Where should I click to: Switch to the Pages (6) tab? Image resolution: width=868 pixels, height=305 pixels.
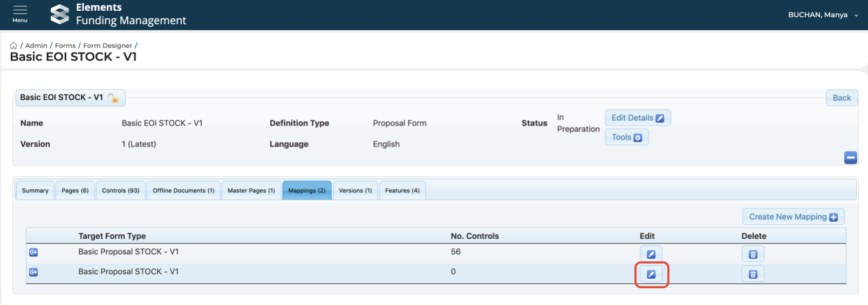[75, 191]
